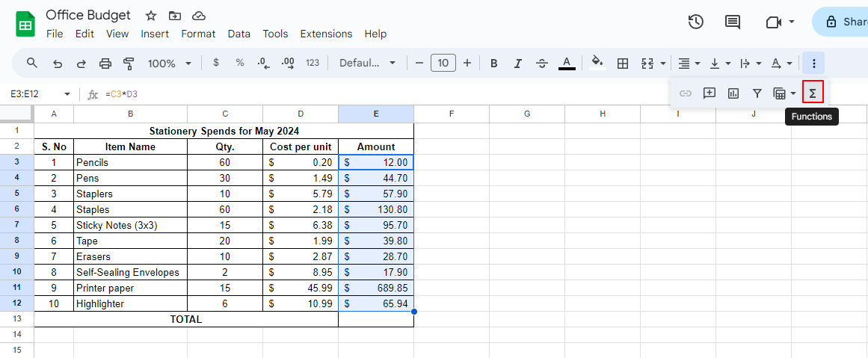Click the Name box showing E3:E12
868x358 pixels.
point(40,94)
